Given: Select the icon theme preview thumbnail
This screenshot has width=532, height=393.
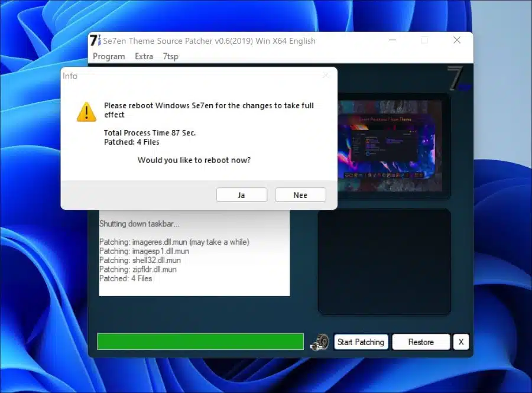Looking at the screenshot, I should [x=390, y=146].
